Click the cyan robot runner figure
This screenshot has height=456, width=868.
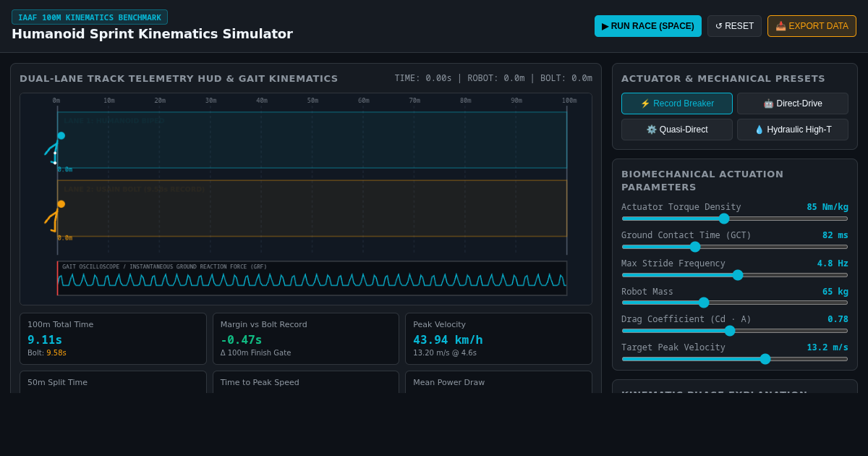tap(55, 148)
